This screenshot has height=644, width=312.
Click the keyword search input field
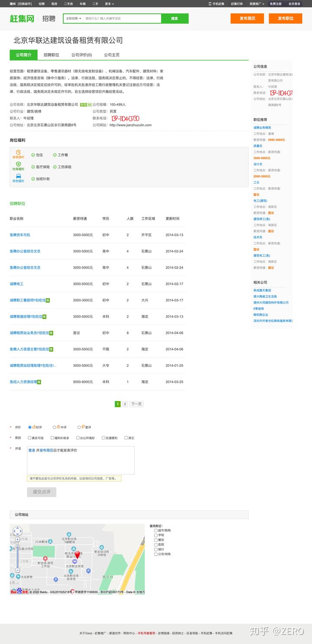pyautogui.click(x=122, y=19)
